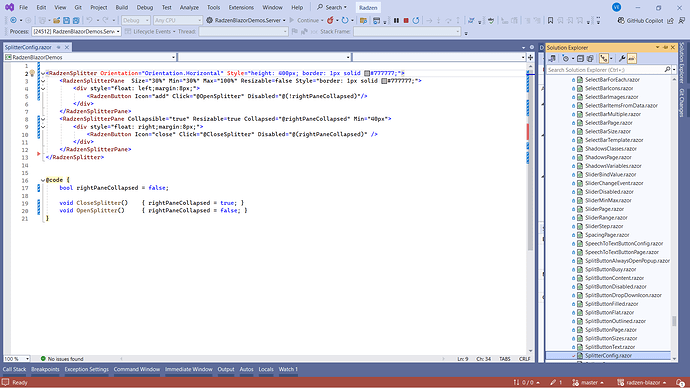
Task: Click Solution Explorer sync with active document
Action: pos(552,59)
